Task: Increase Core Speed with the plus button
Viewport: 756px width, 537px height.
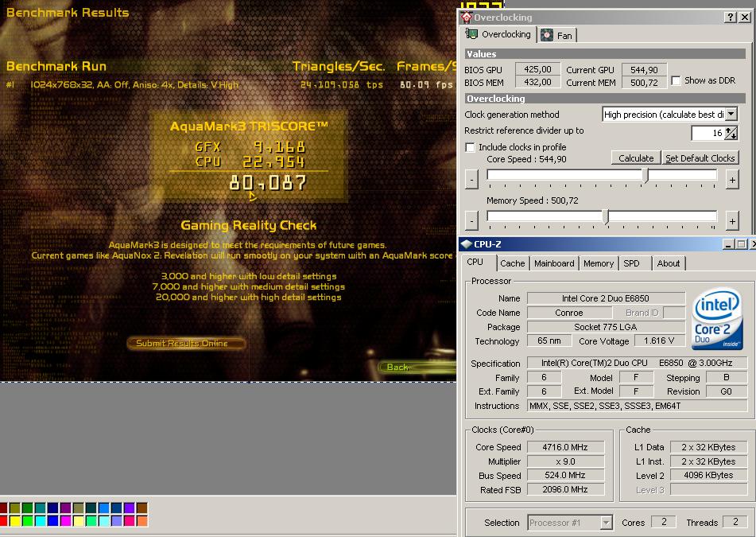Action: pos(732,180)
